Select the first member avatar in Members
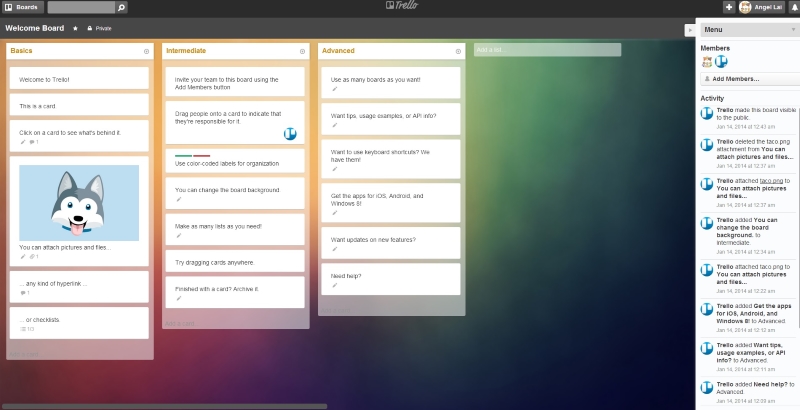This screenshot has height=410, width=800. (707, 62)
